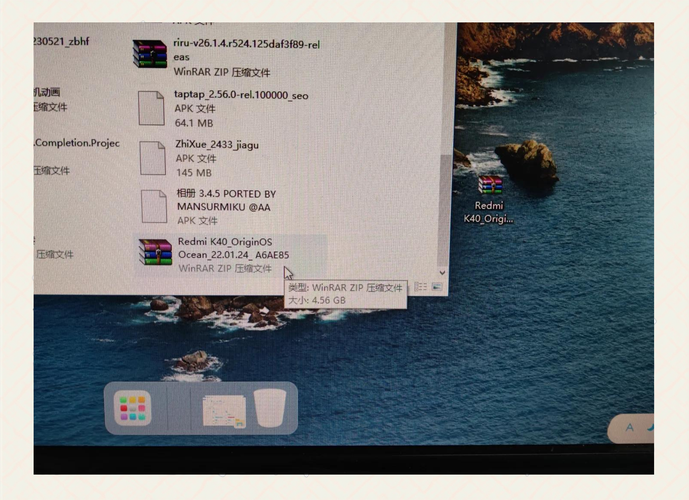
Task: Click the ZhiXue_2433_jiagu file name text
Action: (217, 145)
